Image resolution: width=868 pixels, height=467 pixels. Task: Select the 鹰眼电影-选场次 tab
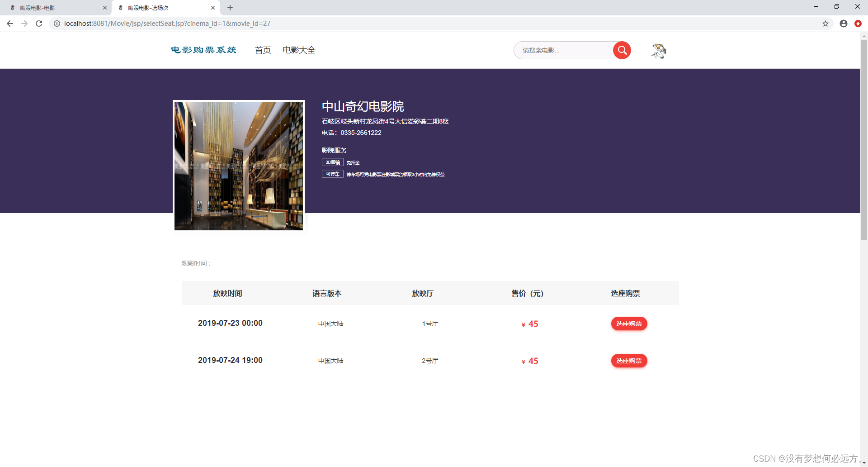pos(165,8)
